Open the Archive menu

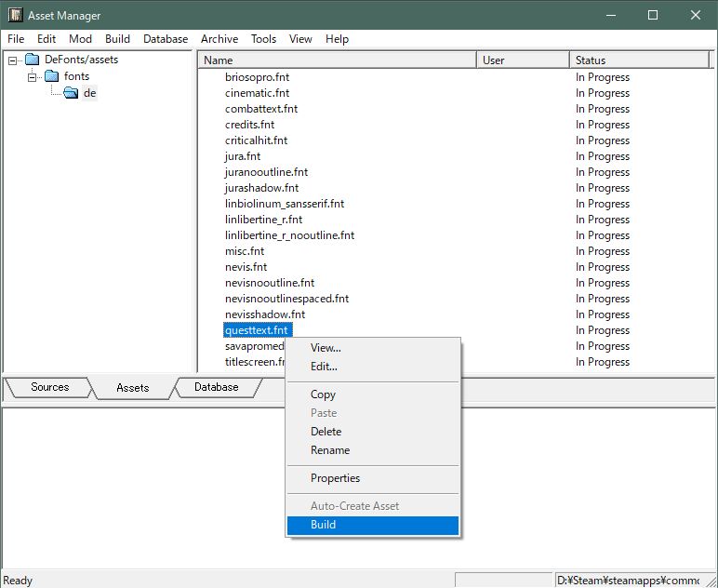[x=219, y=39]
